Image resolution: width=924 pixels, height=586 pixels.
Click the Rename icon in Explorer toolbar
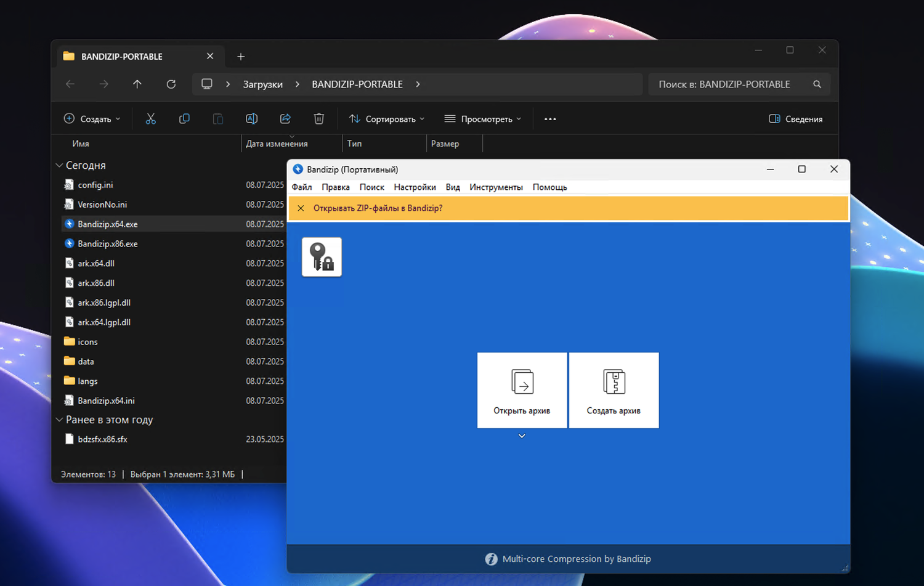tap(251, 119)
